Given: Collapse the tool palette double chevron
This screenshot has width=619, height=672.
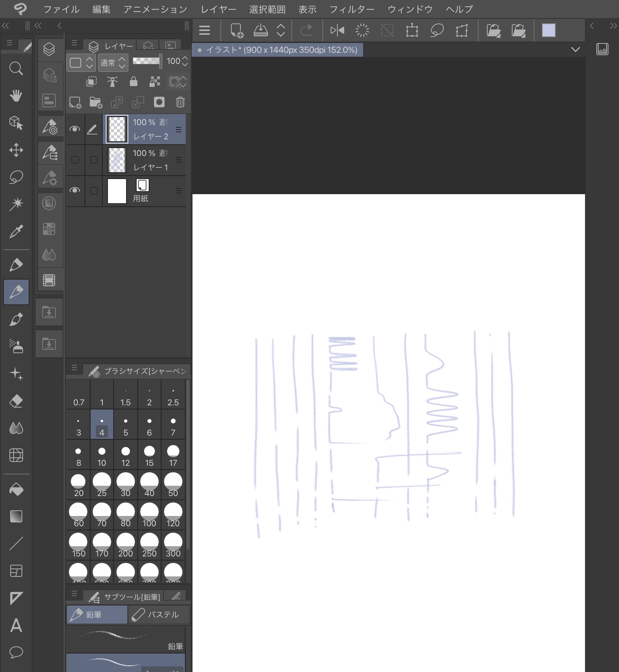Looking at the screenshot, I should coord(6,26).
